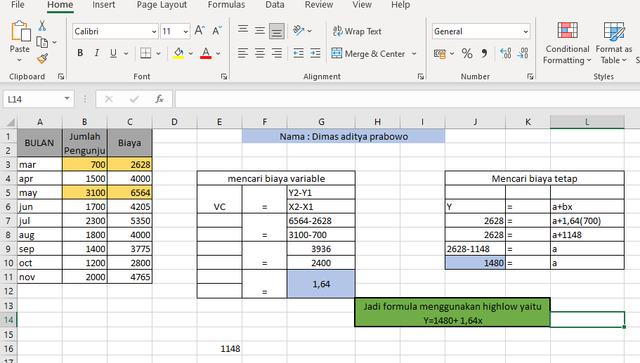
Task: Click the Paste clipboard icon
Action: coord(20,32)
